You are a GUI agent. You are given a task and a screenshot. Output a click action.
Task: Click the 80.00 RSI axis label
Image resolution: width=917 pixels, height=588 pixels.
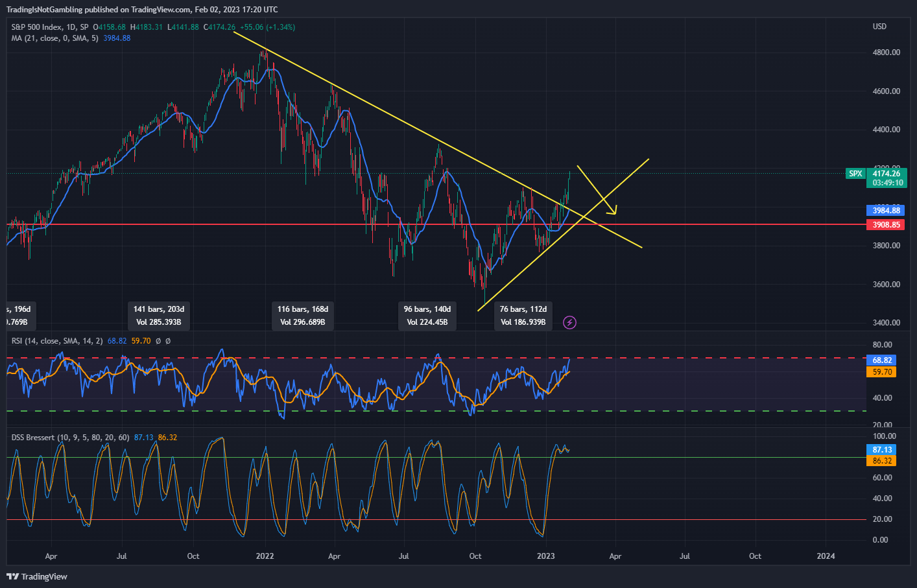pos(883,345)
